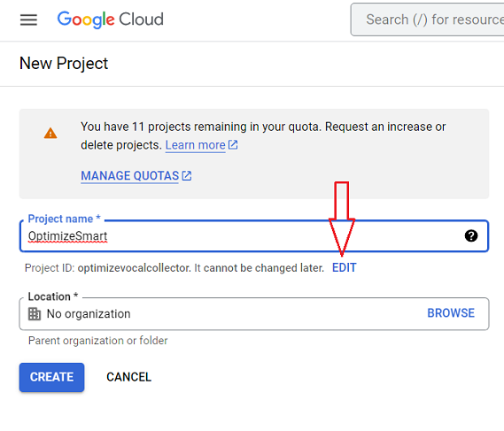Click the help icon in Project name field
The width and height of the screenshot is (504, 431).
pyautogui.click(x=471, y=236)
